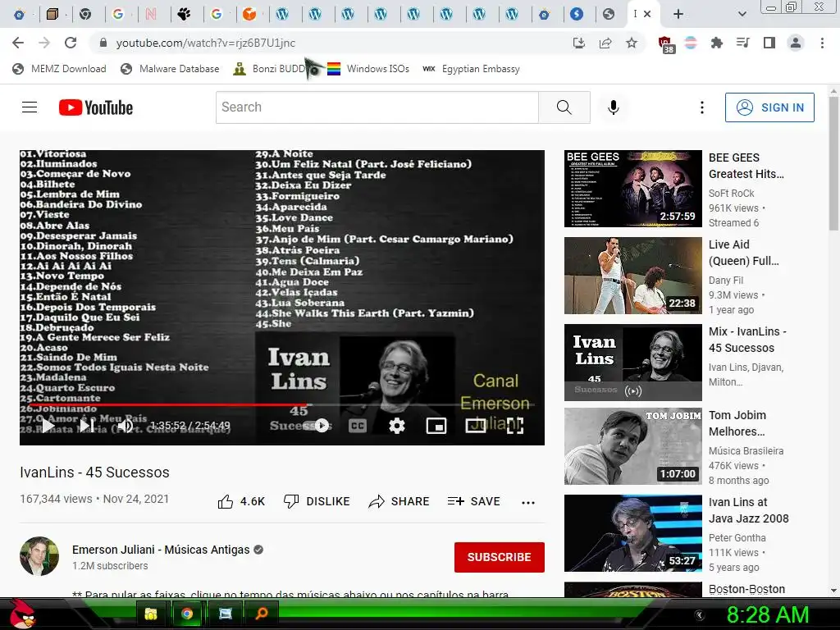Click the SIGN IN button
The image size is (840, 630).
(x=769, y=107)
